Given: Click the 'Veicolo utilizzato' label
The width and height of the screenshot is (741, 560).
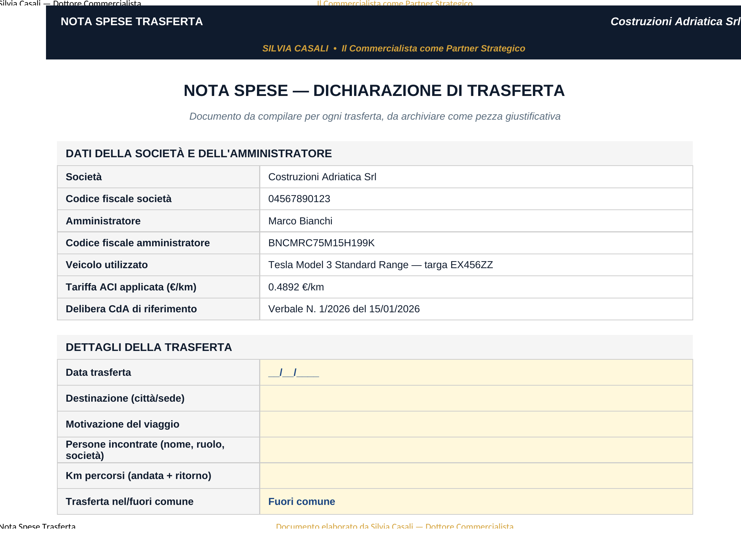Looking at the screenshot, I should (107, 265).
